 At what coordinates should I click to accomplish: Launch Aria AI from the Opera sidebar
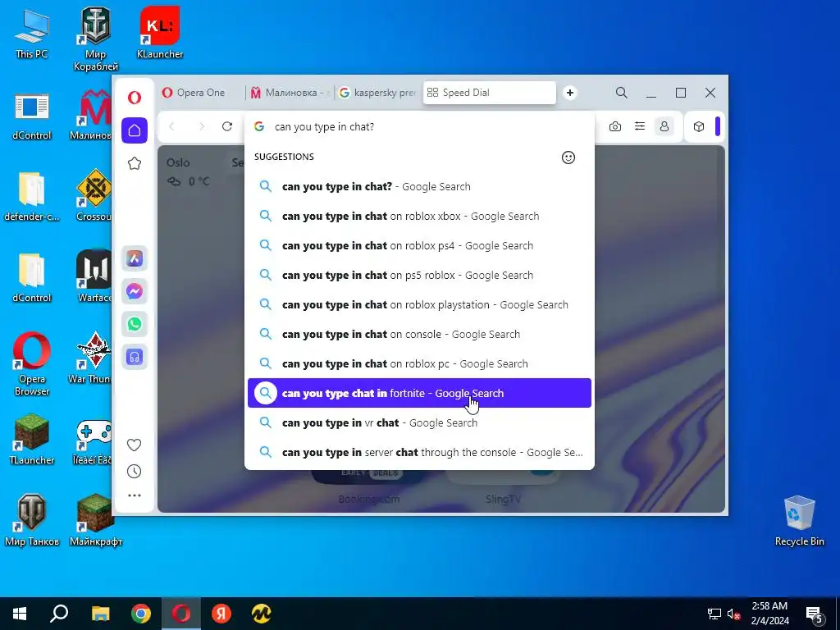pos(135,258)
